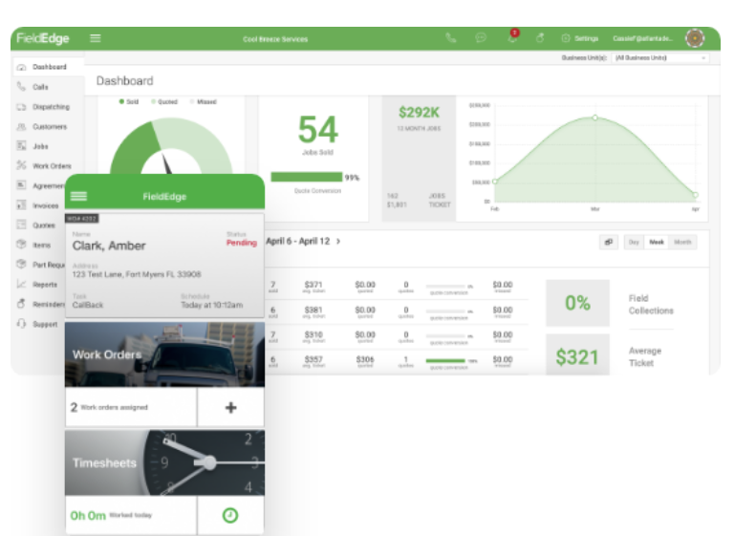Open the mobile app hamburger menu
Screen dimensions: 756x536
78,196
